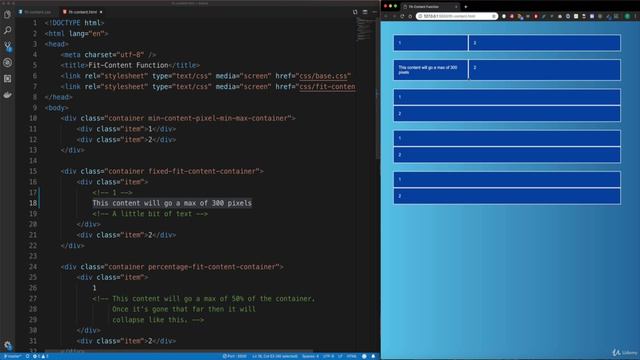The image size is (640, 360).
Task: Open the Extensions view
Action: pyautogui.click(x=7, y=78)
